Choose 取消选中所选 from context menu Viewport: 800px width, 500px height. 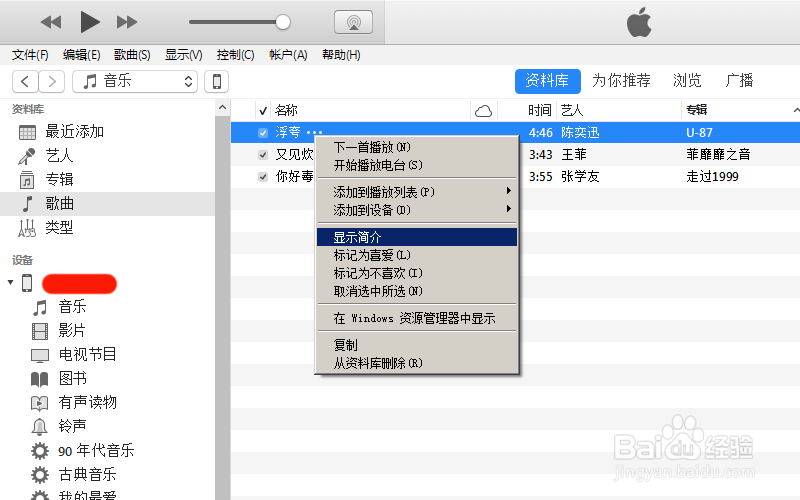[x=417, y=291]
